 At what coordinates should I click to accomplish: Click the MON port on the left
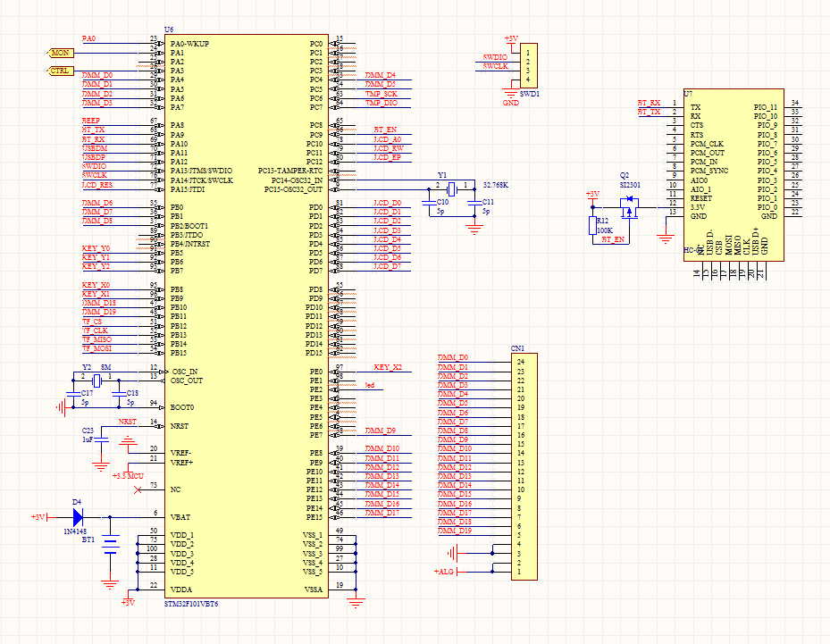click(x=59, y=54)
